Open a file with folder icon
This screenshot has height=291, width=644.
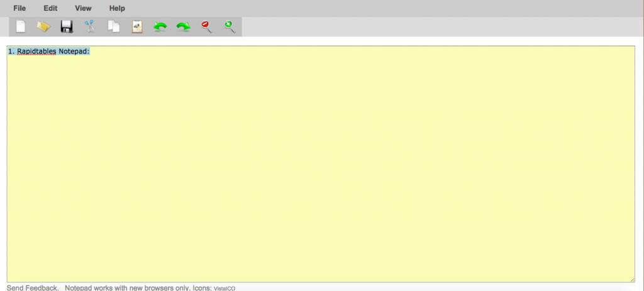coord(43,26)
